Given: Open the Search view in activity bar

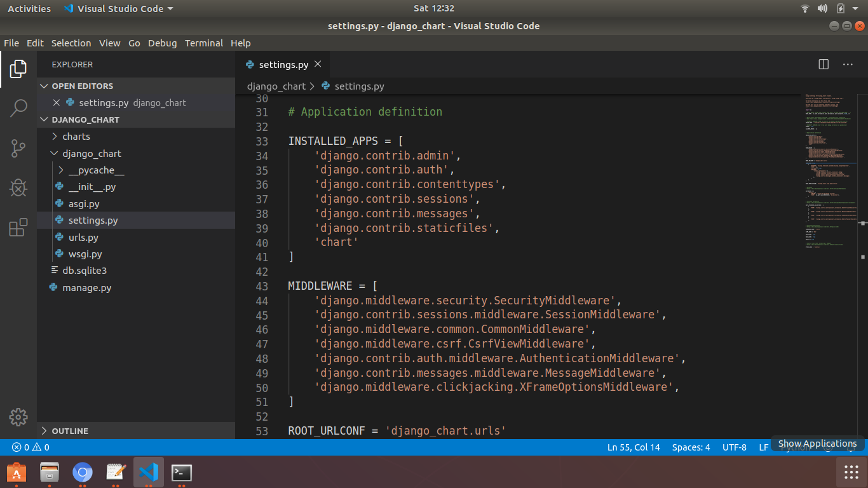Looking at the screenshot, I should (x=18, y=109).
